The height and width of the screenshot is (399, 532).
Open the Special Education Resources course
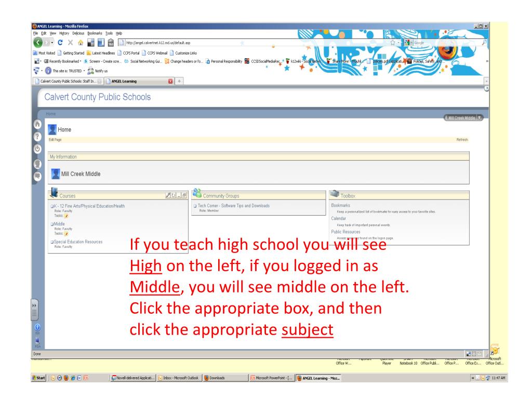point(78,242)
